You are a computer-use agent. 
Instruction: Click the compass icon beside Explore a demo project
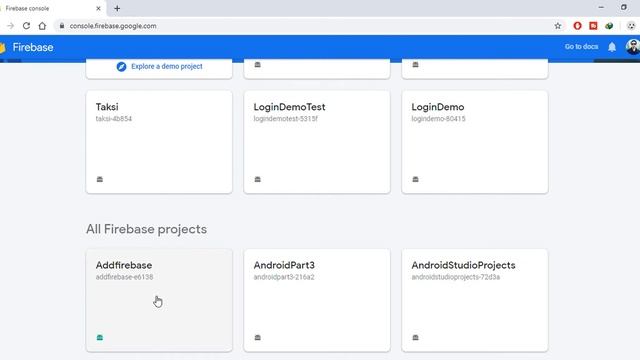121,67
